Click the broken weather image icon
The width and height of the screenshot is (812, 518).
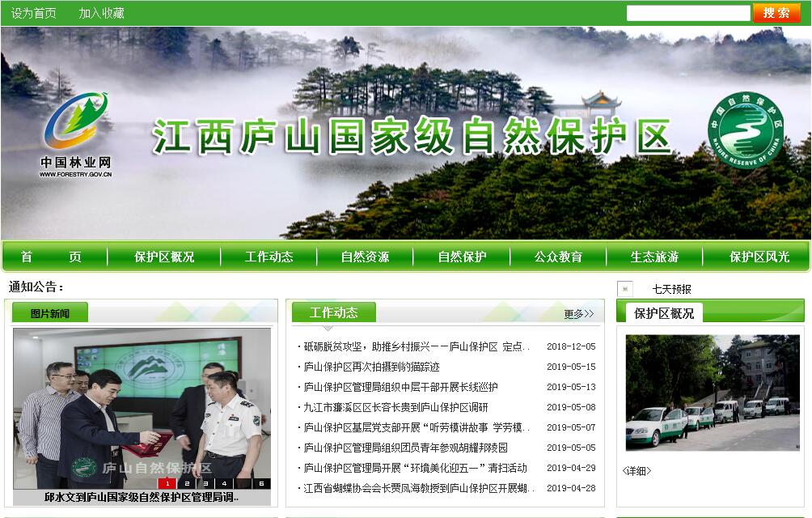pos(624,289)
